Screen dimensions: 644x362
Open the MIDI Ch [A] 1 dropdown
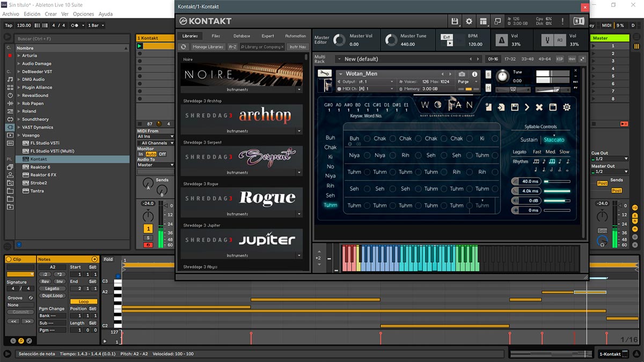365,88
